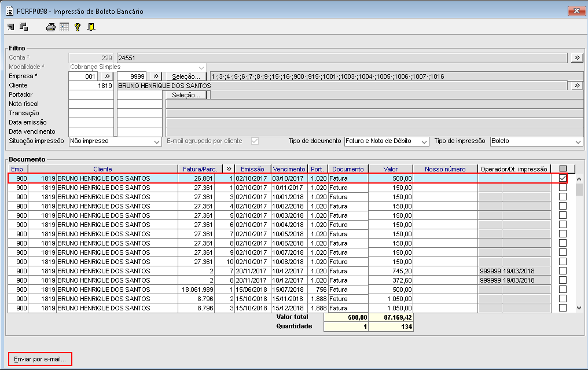This screenshot has width=588, height=370.
Task: Click the first Portador input field
Action: click(91, 95)
